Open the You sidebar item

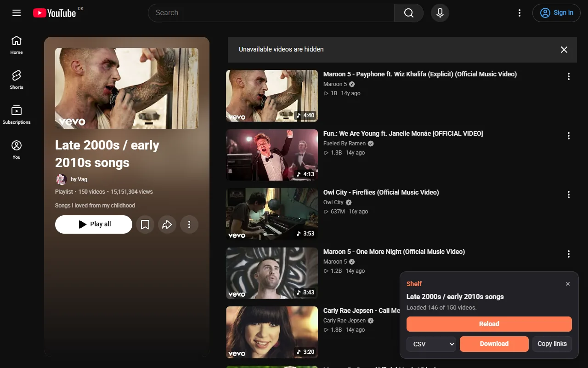click(17, 150)
